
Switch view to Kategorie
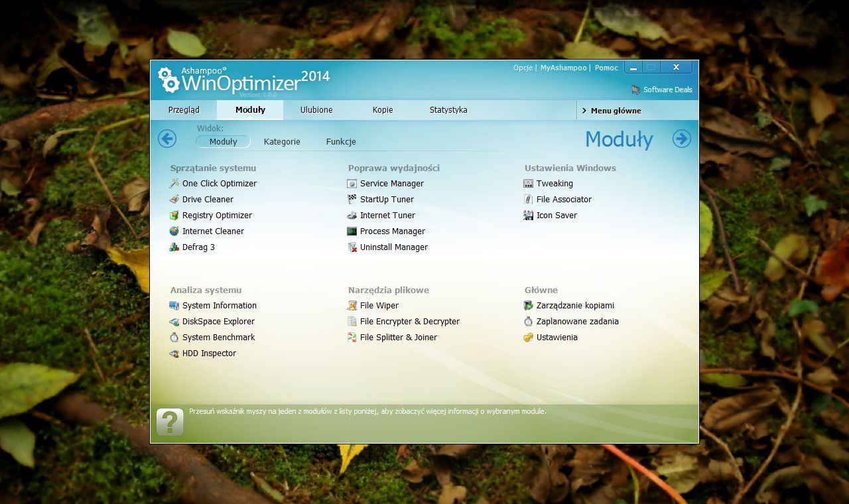(x=282, y=142)
